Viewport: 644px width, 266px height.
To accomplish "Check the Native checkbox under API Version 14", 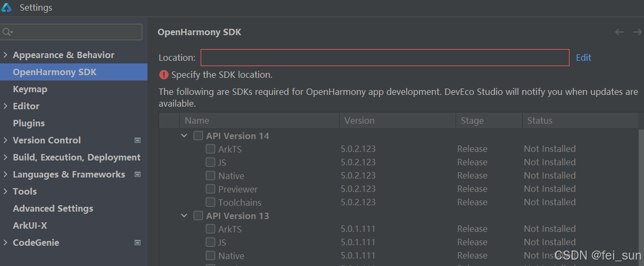I will [210, 175].
